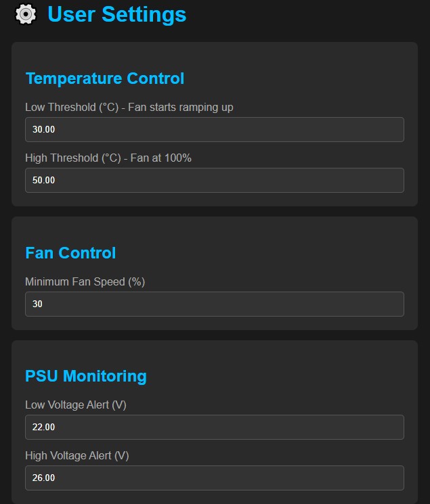Focus the High Threshold temperature input
This screenshot has width=430, height=504.
pyautogui.click(x=214, y=180)
